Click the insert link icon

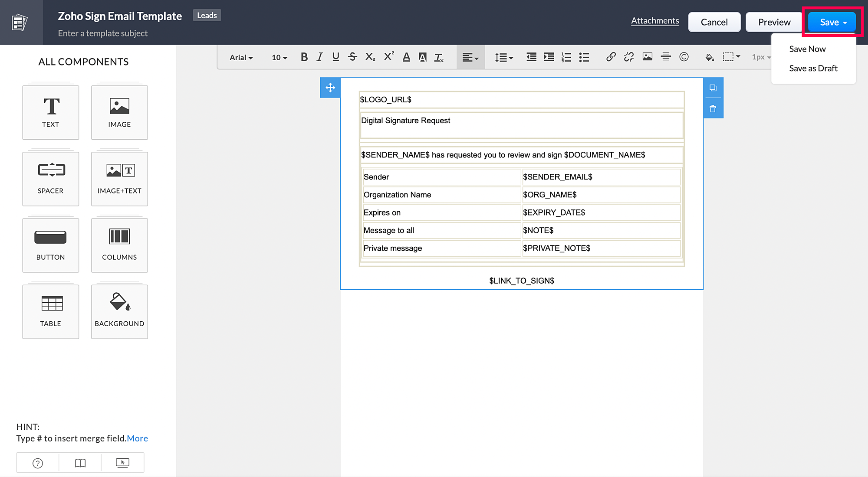[611, 57]
